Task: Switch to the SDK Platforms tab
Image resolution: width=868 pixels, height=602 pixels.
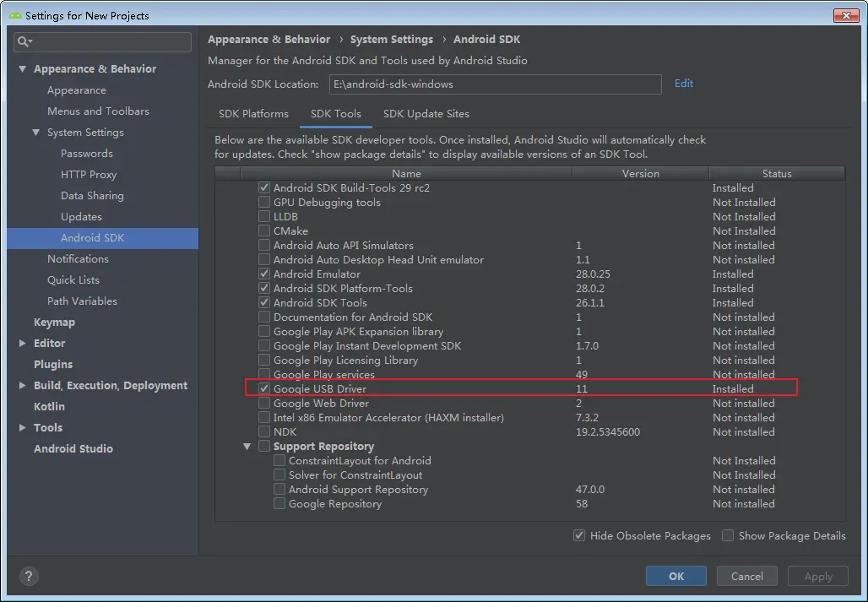Action: click(x=253, y=114)
